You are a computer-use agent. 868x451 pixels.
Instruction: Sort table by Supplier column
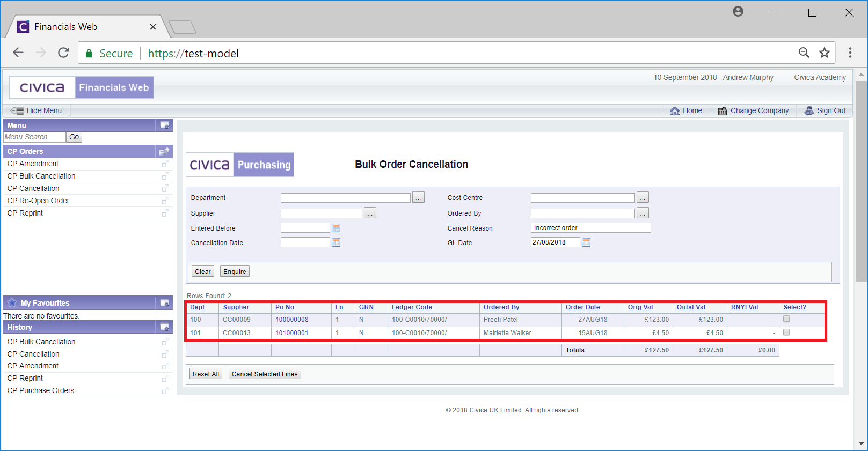[236, 307]
